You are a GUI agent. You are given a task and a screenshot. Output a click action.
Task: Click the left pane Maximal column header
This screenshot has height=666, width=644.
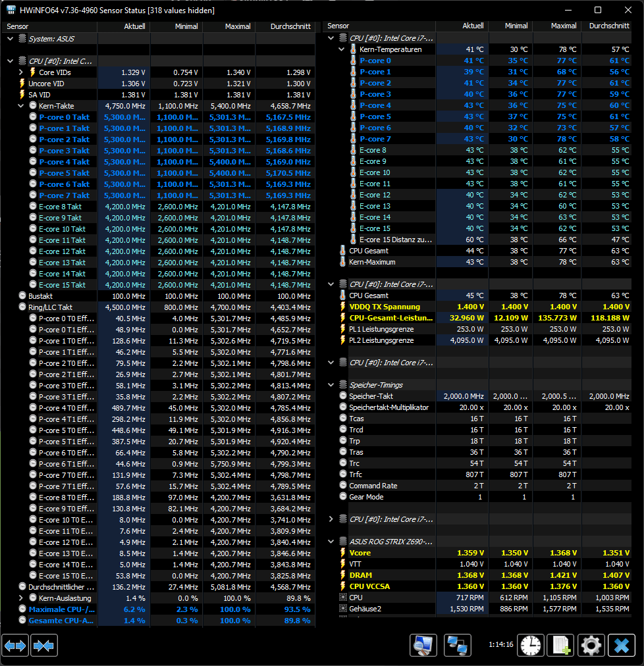(x=229, y=26)
